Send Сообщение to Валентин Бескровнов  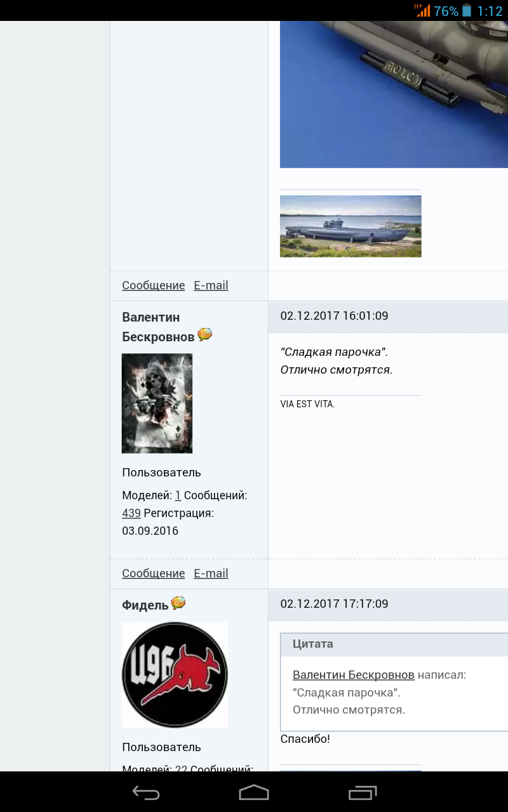point(154,573)
